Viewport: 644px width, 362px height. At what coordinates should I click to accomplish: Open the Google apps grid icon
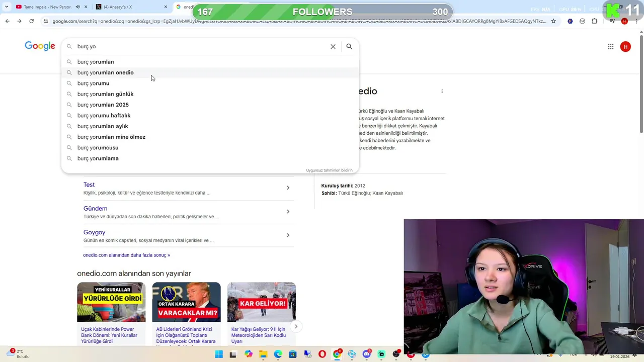tap(611, 47)
